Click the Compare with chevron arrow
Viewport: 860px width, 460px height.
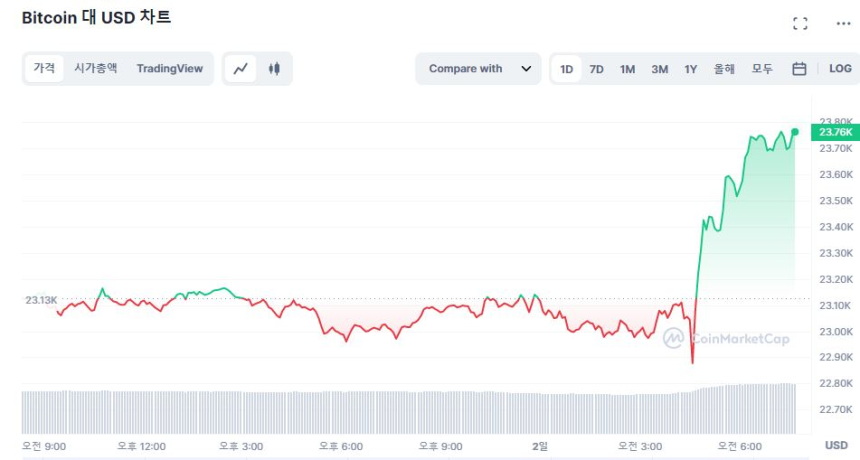tap(526, 69)
